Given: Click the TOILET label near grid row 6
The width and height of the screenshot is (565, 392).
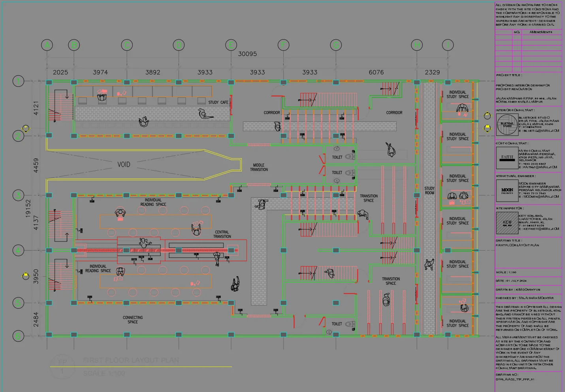Looking at the screenshot, I should coord(337,324).
